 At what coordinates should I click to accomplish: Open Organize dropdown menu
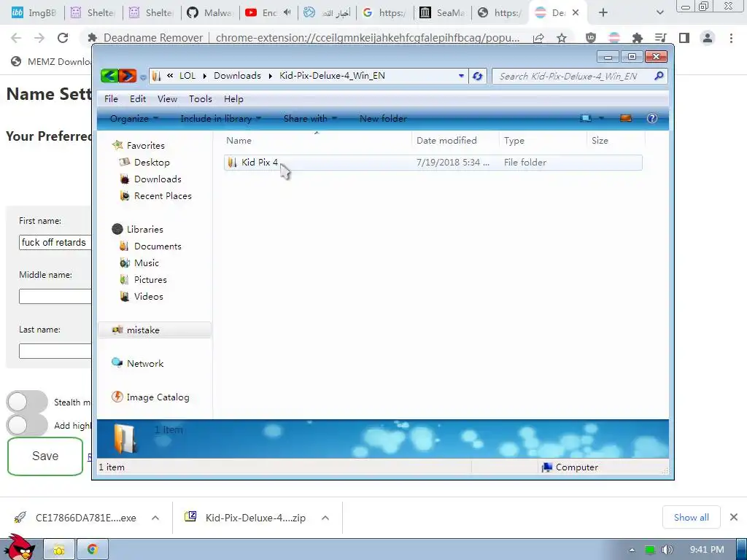[x=134, y=119]
